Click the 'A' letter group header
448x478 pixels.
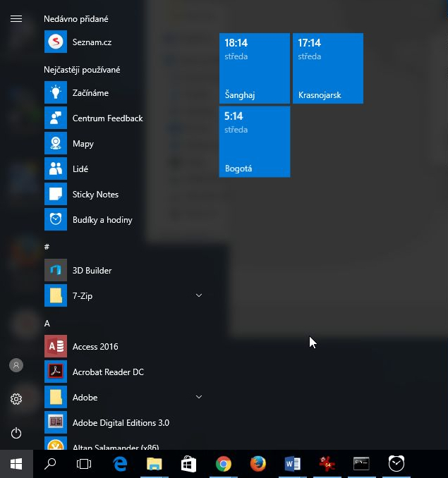click(47, 324)
